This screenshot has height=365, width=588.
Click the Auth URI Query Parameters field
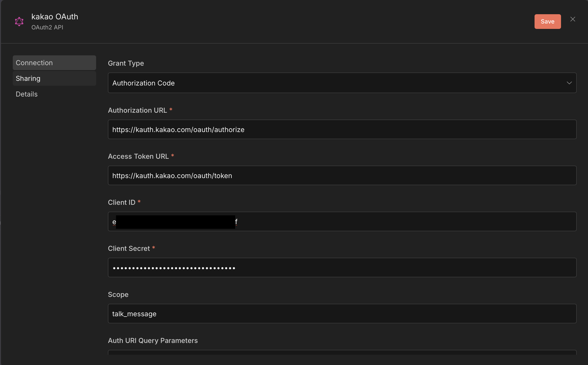coord(342,352)
